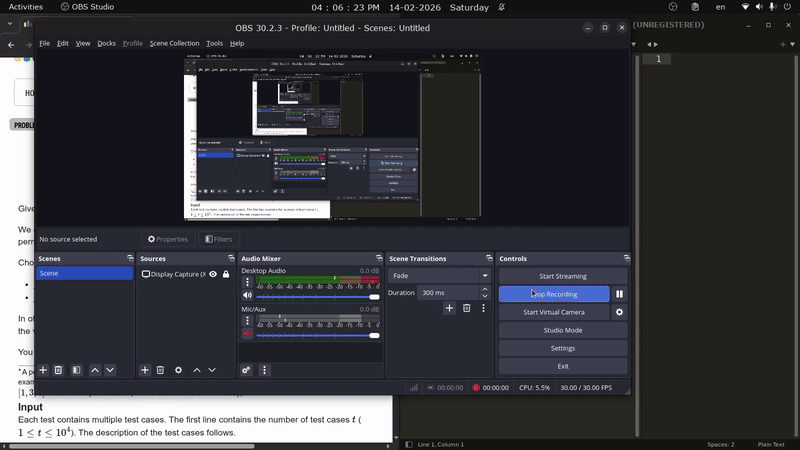Image resolution: width=800 pixels, height=450 pixels.
Task: Mute Desktop Audio speaker icon
Action: click(x=247, y=295)
